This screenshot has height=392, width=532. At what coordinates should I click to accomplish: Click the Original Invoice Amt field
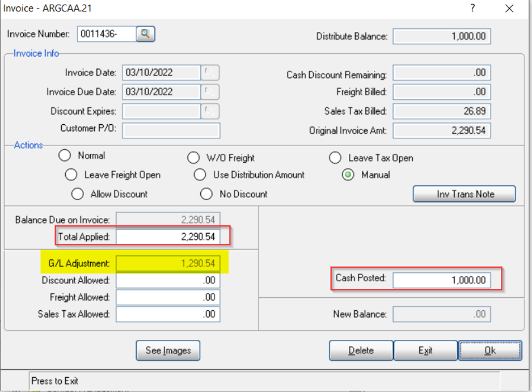coord(442,130)
